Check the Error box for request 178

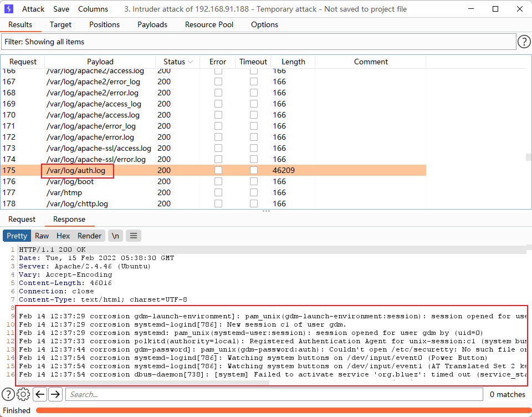[218, 204]
